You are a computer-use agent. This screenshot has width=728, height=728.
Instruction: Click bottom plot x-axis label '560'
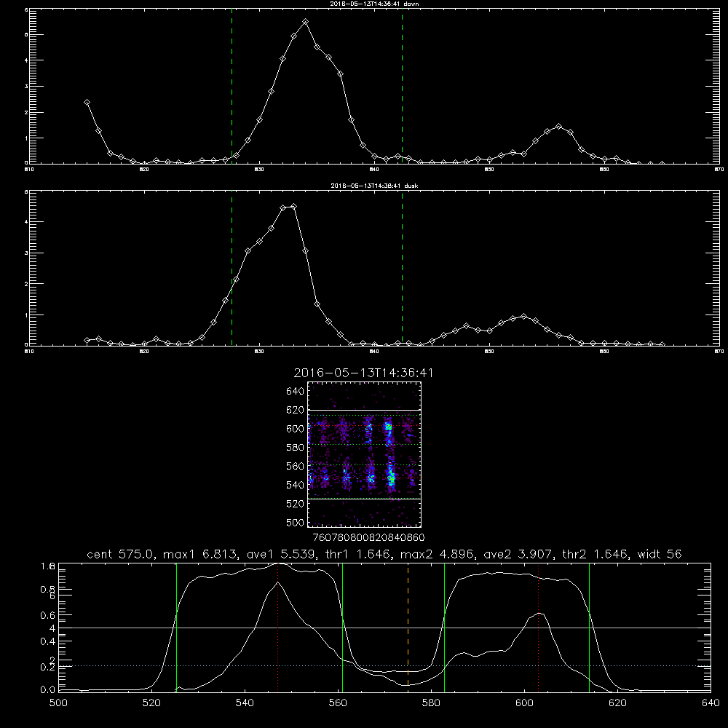coord(338,703)
